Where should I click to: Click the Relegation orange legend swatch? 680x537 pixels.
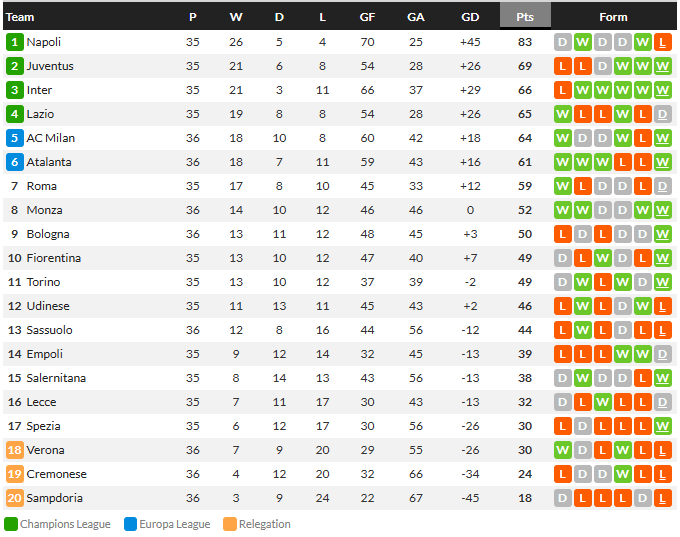click(230, 524)
